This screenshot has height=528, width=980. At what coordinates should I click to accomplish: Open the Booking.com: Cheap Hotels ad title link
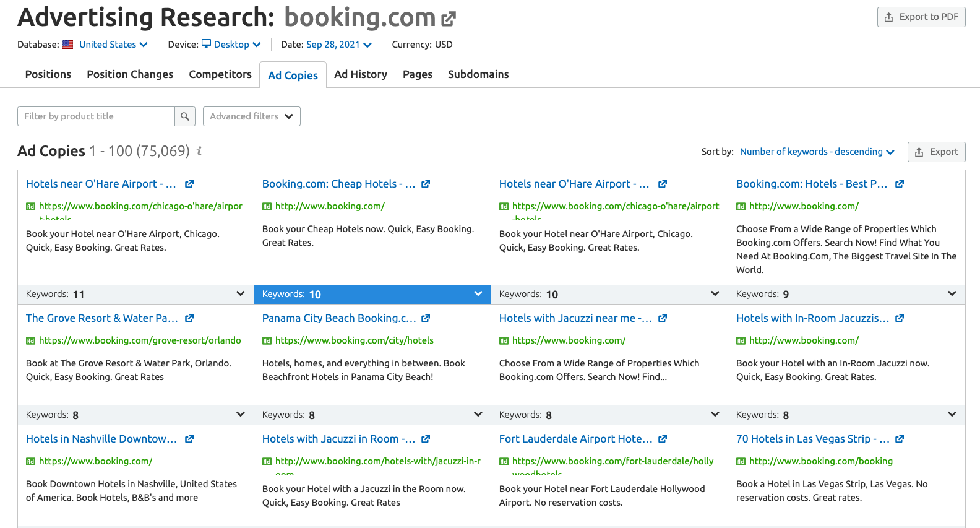[338, 184]
